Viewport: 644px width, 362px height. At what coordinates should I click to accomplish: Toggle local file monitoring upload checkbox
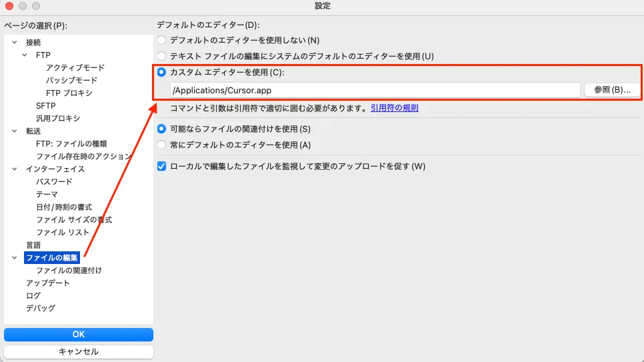pyautogui.click(x=161, y=167)
